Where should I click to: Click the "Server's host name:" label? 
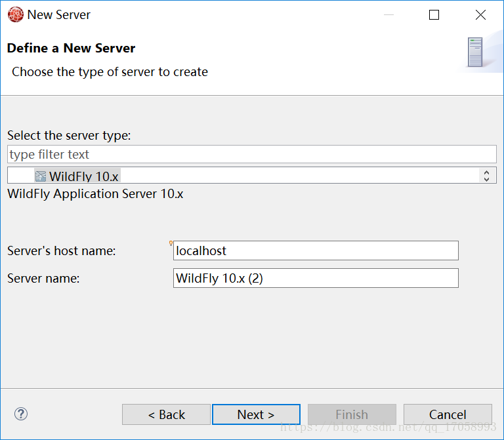pos(62,251)
